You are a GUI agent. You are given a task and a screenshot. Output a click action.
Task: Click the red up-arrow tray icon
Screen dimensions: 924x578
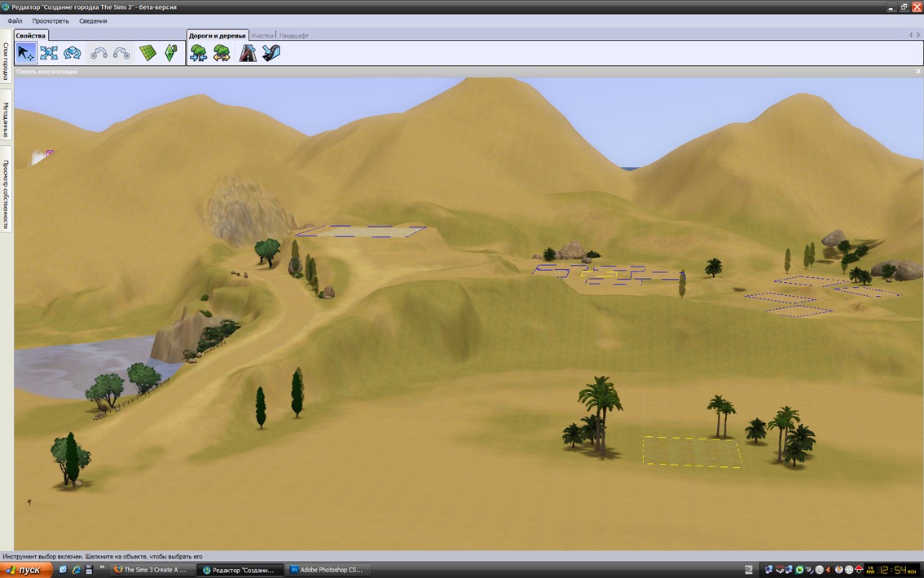(859, 570)
